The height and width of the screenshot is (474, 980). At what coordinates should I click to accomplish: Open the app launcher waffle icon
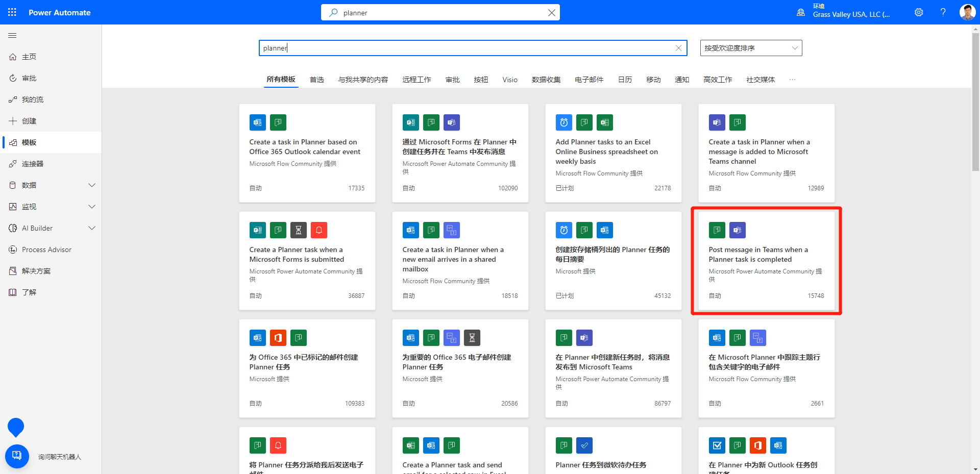pos(12,12)
